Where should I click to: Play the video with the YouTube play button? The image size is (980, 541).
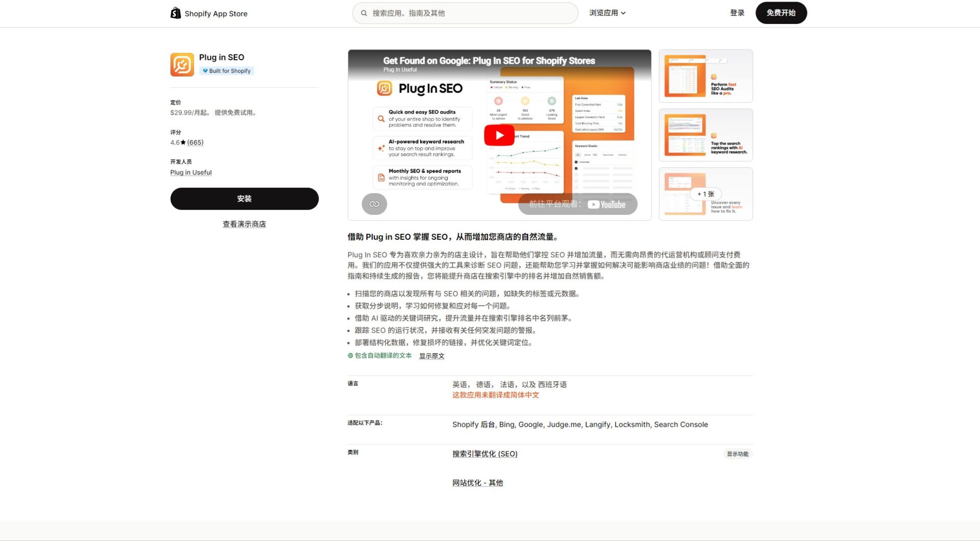pyautogui.click(x=499, y=135)
